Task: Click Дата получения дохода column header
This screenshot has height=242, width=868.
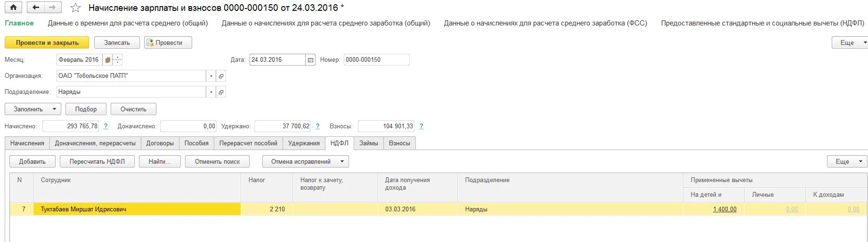Action: [x=417, y=187]
